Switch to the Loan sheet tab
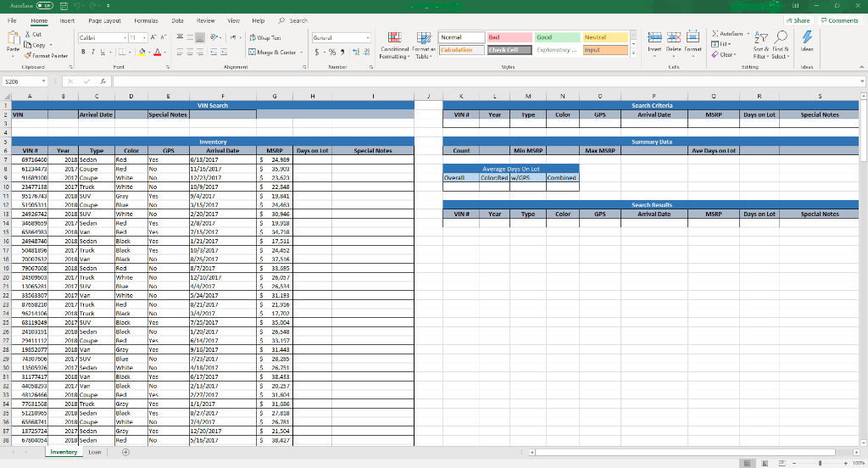 [95, 452]
